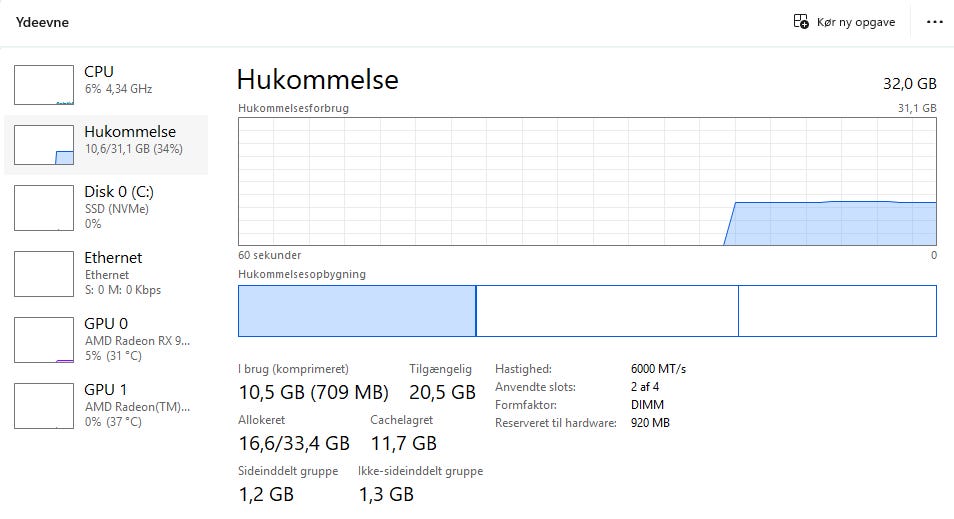954x519 pixels.
Task: Click the Hukommelsesforbrug usage graph
Action: [587, 180]
